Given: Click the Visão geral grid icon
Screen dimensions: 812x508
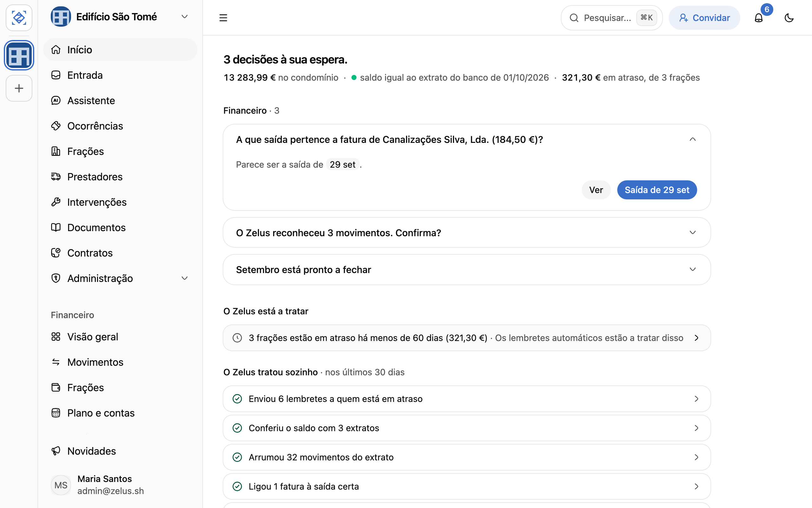Looking at the screenshot, I should 56,337.
